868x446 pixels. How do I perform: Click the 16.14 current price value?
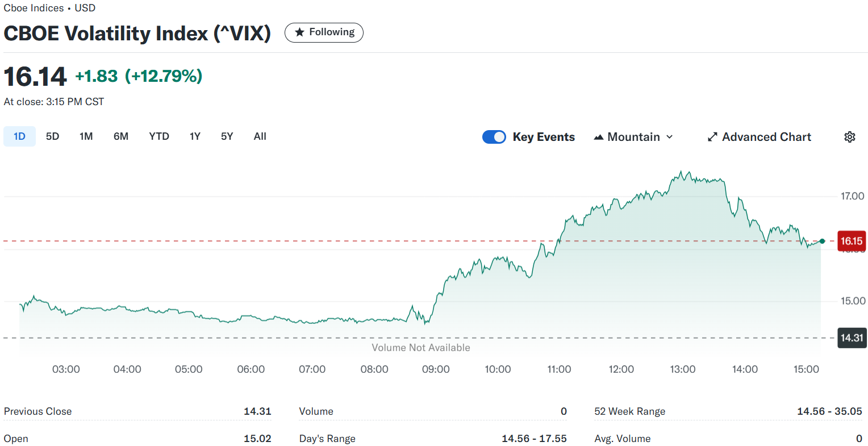35,77
